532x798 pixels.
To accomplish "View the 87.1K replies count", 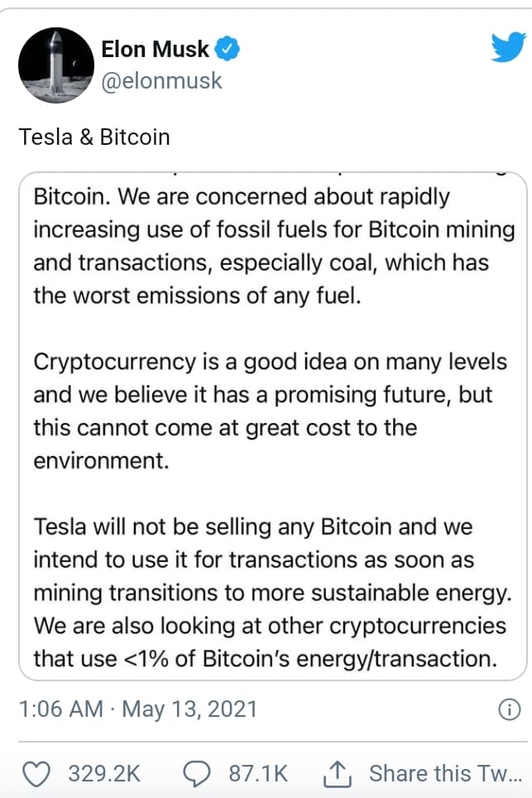I will [258, 773].
